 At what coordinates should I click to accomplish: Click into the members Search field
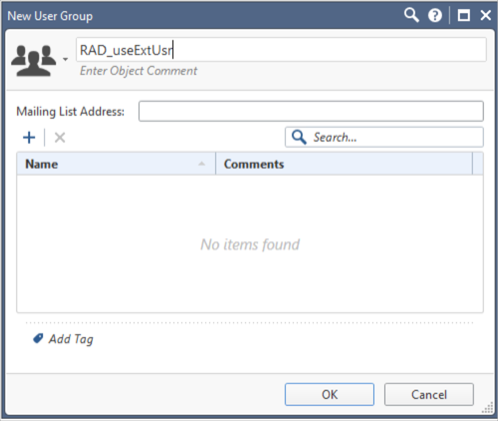384,137
